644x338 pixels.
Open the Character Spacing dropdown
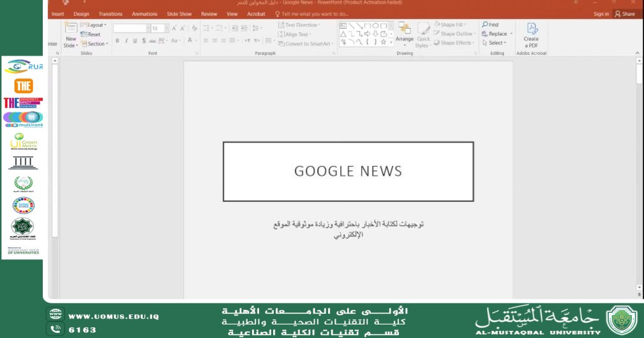162,41
